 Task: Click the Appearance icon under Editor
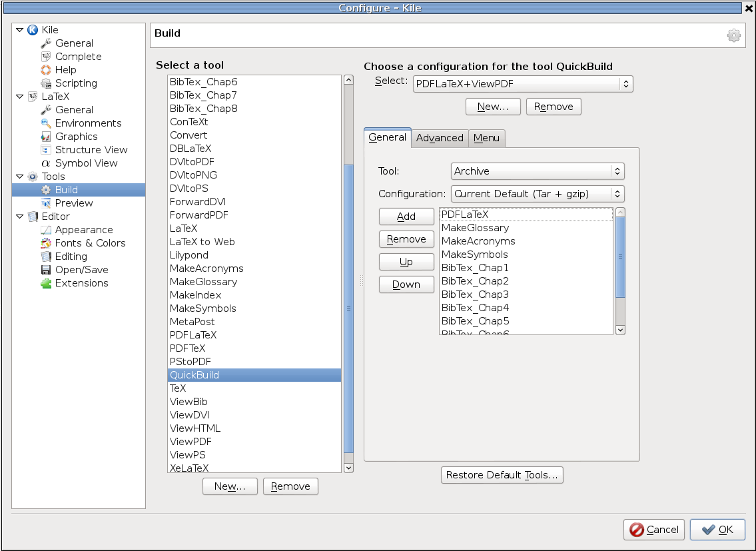tap(46, 230)
